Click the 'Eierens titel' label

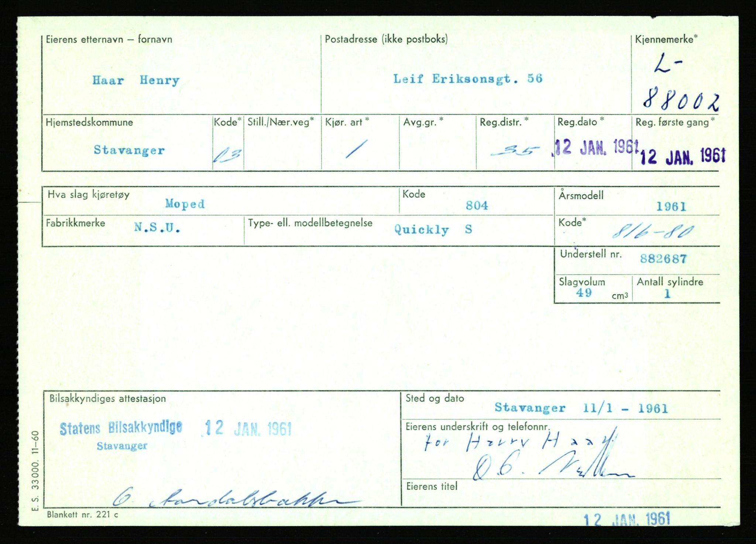(x=432, y=486)
